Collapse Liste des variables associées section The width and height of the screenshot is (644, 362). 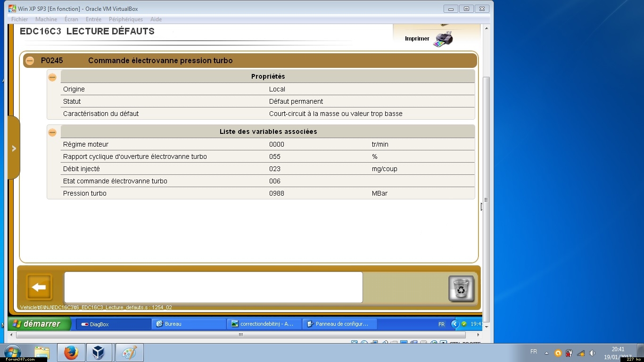coord(52,132)
